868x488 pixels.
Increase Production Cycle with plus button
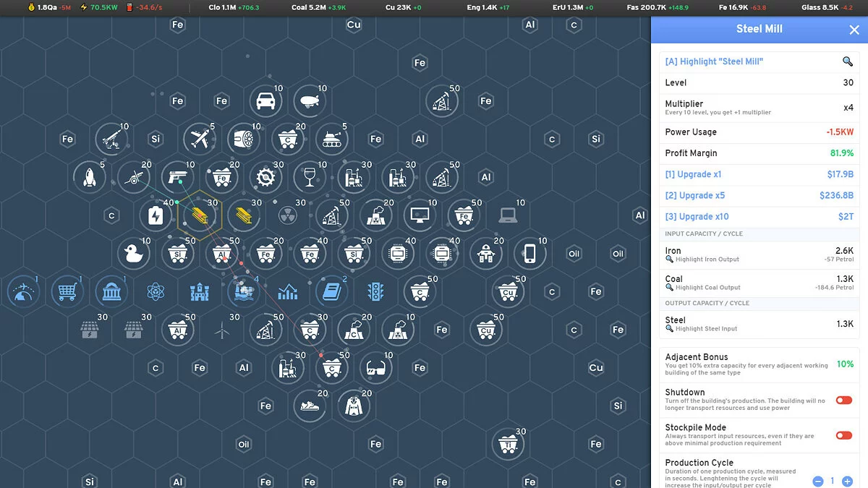[x=847, y=481]
